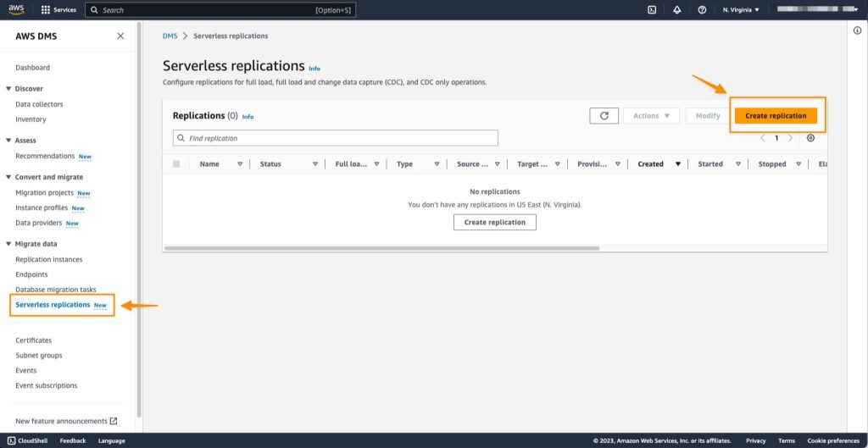Open CloudShell from the footer

(x=27, y=441)
